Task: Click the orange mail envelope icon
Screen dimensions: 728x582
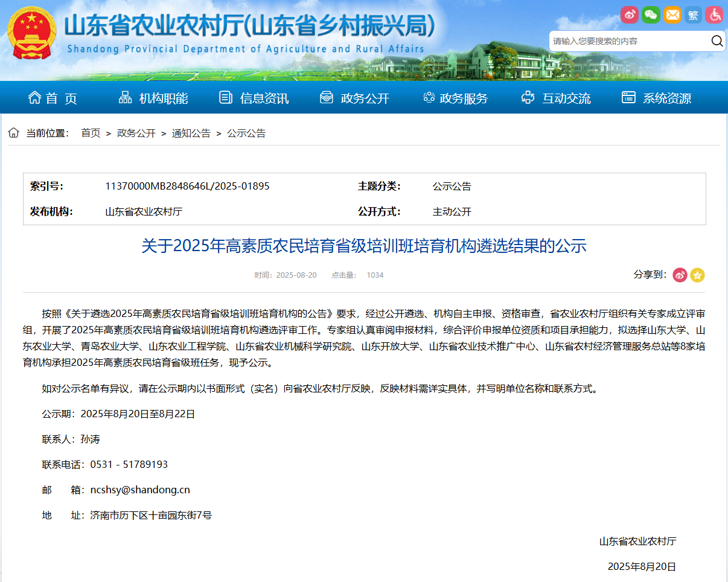Action: [x=672, y=14]
